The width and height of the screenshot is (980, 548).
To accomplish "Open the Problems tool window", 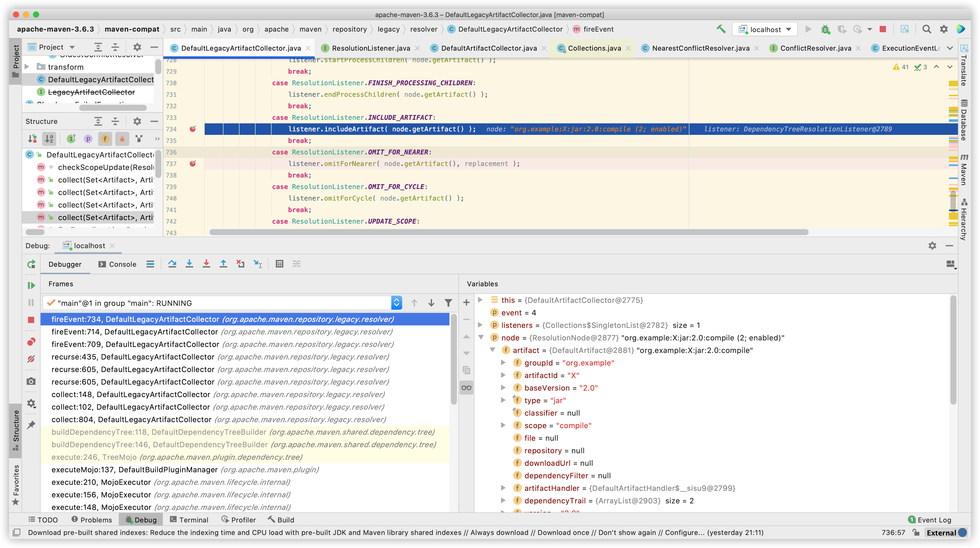I will coord(92,520).
